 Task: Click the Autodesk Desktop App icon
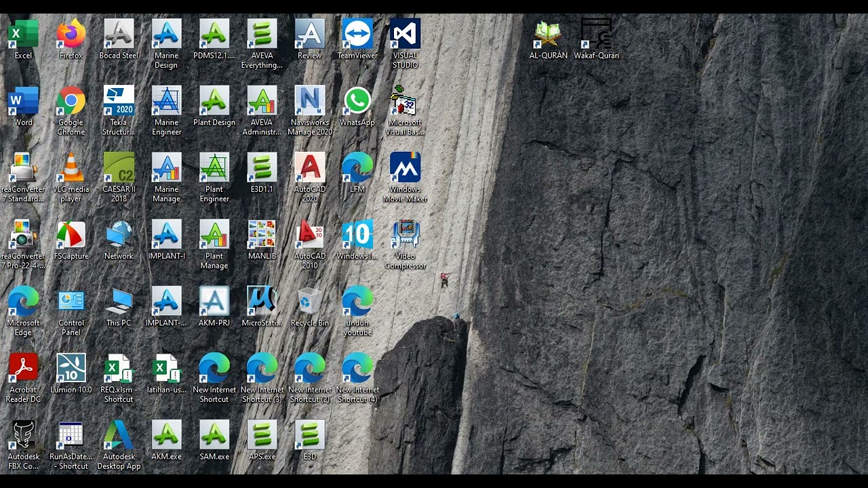pyautogui.click(x=119, y=435)
